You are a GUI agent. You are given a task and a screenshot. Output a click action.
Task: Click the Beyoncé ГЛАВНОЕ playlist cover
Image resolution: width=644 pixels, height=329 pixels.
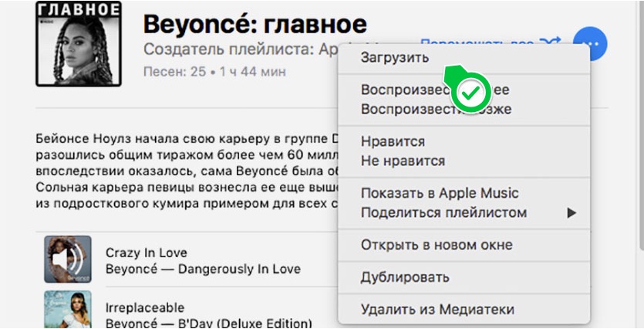coord(79,44)
